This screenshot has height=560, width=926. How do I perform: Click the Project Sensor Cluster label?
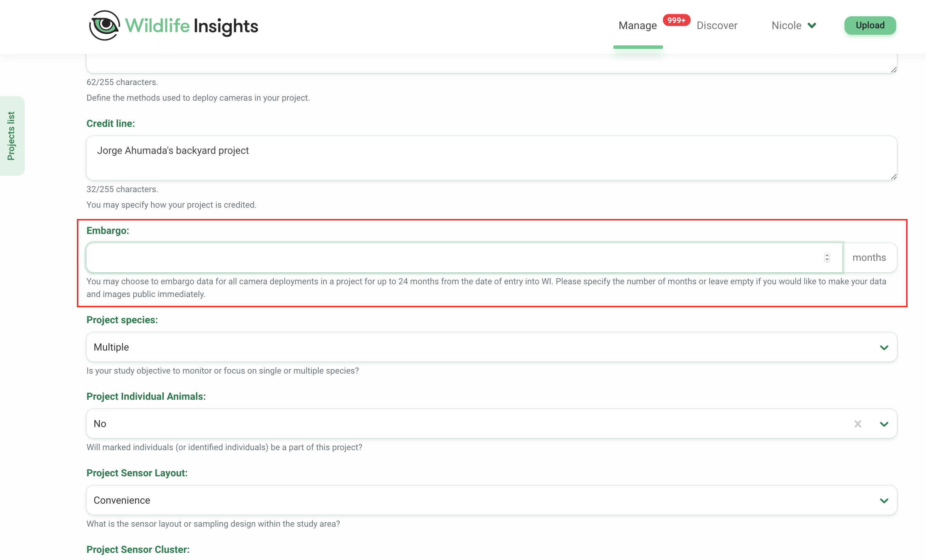138,549
